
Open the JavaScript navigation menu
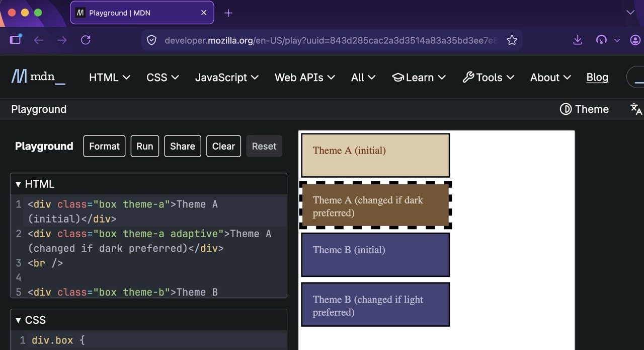point(226,77)
